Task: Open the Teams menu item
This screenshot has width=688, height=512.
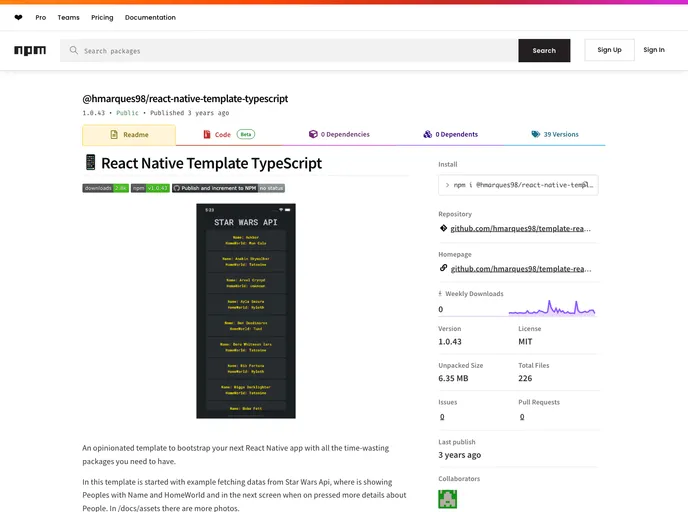Action: tap(68, 18)
